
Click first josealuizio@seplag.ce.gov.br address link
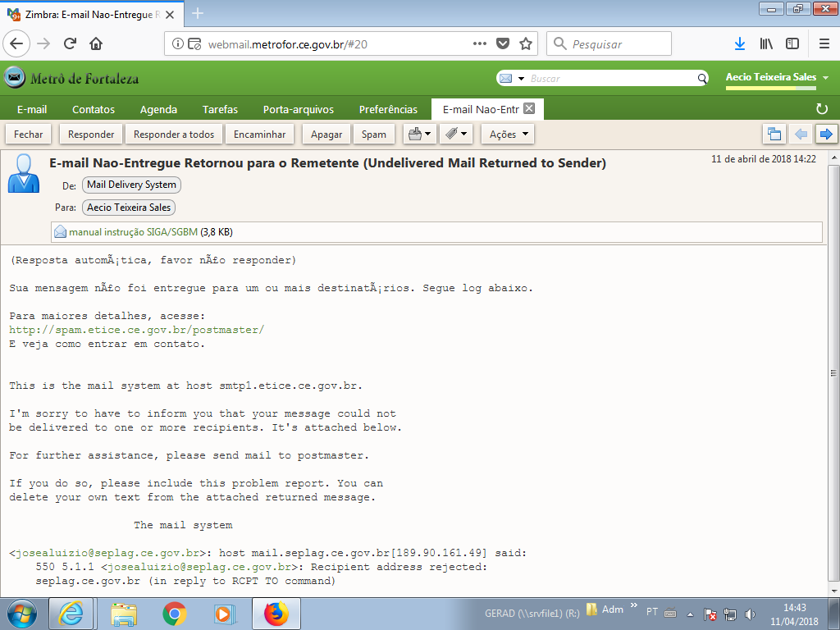[x=107, y=553]
